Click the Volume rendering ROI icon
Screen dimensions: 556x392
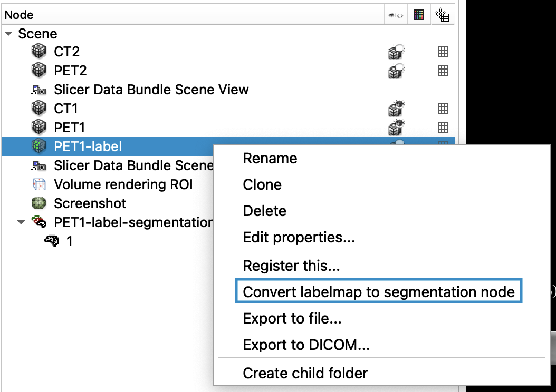[x=39, y=184]
